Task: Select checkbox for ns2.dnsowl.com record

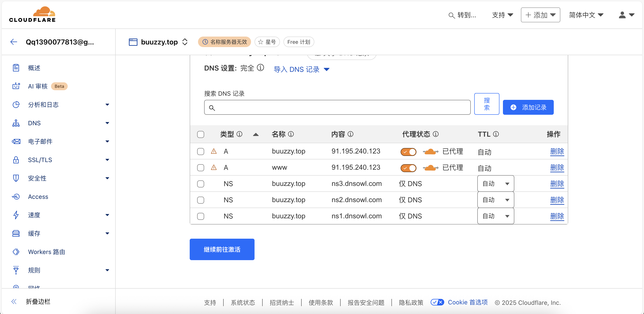Action: click(201, 200)
